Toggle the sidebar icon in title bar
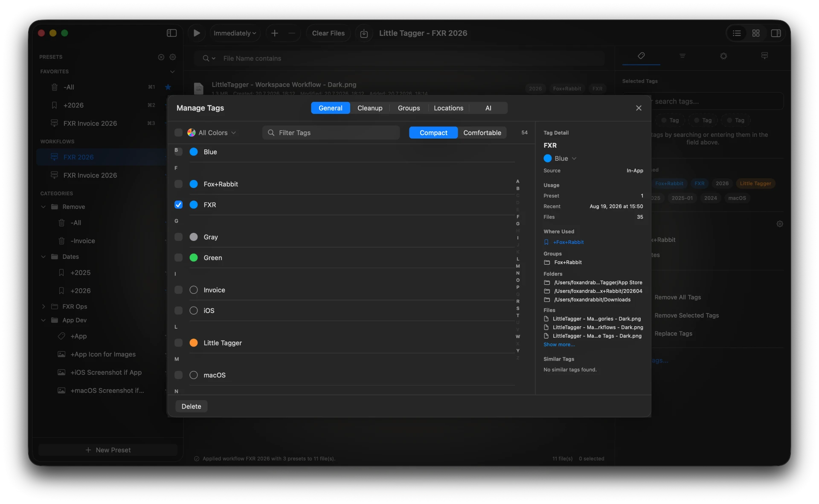 tap(171, 33)
